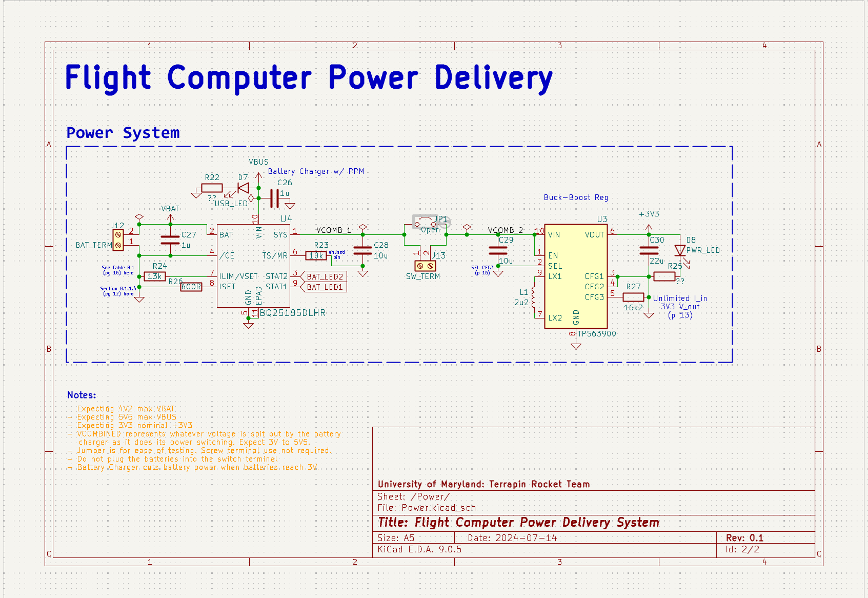The height and width of the screenshot is (598, 868).
Task: Select the BAT_LED1 label tag
Action: coord(324,287)
